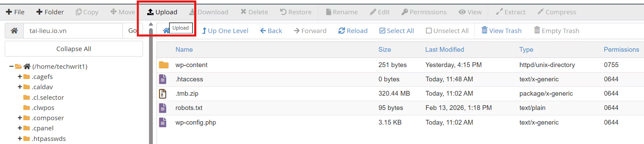Click Unselect All checkbox
The width and height of the screenshot is (644, 144).
click(429, 31)
